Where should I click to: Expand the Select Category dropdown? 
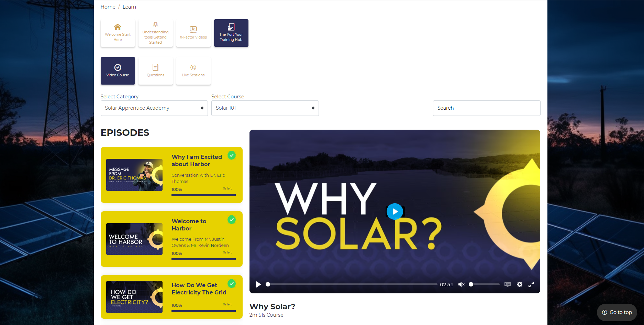[154, 108]
